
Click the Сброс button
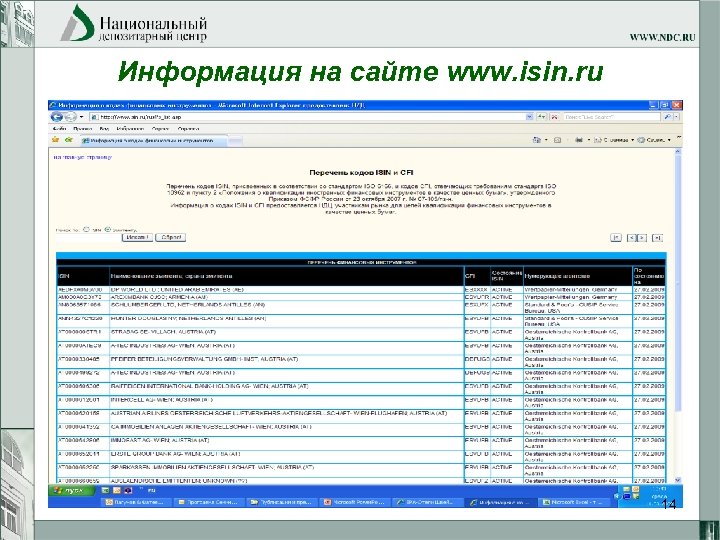170,237
